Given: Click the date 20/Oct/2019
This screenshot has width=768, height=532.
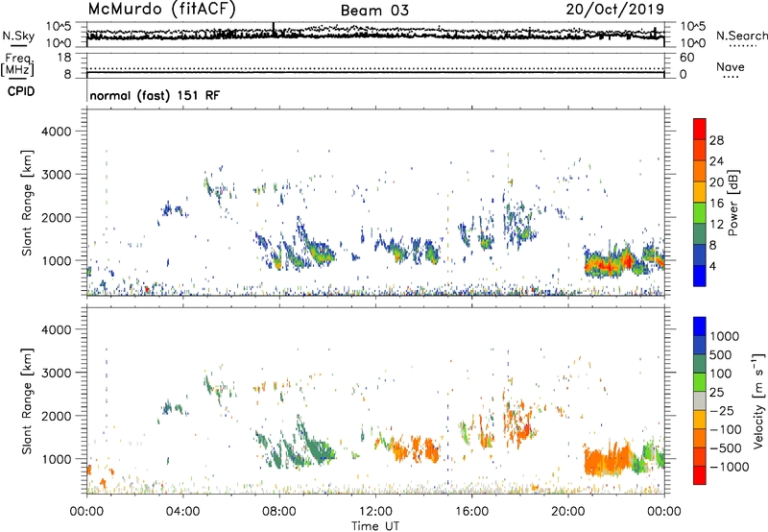Looking at the screenshot, I should [615, 10].
